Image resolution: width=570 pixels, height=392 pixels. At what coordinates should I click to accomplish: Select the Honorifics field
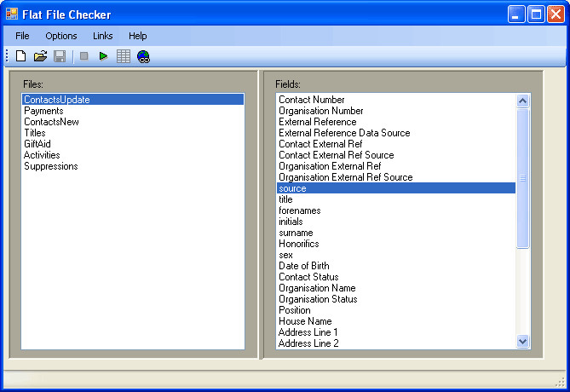tap(396, 244)
